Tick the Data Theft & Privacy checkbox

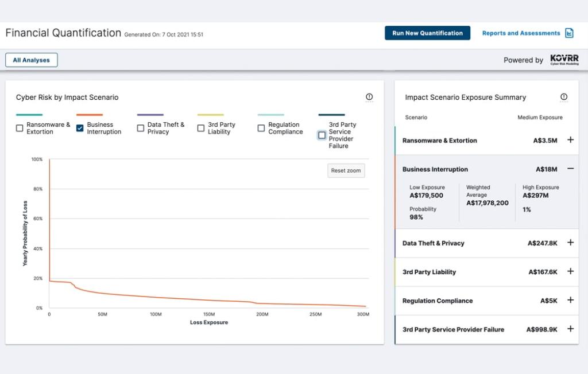(x=141, y=128)
